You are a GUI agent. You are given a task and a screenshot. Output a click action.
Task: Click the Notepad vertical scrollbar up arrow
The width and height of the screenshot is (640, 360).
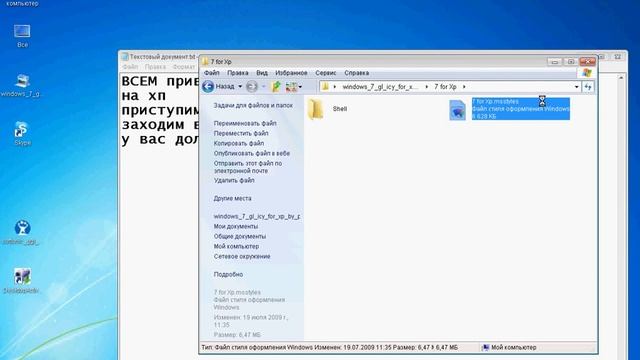(621, 77)
